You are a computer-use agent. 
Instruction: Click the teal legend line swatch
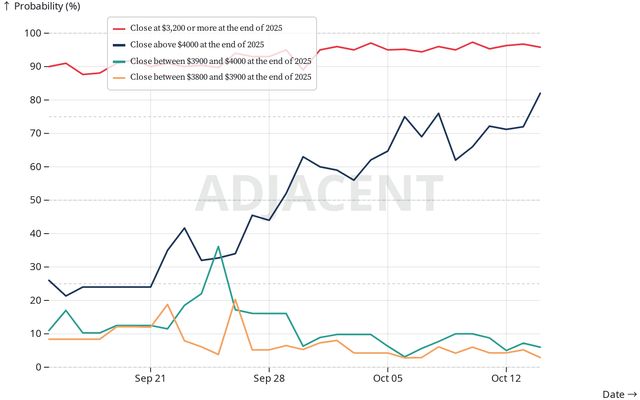120,60
